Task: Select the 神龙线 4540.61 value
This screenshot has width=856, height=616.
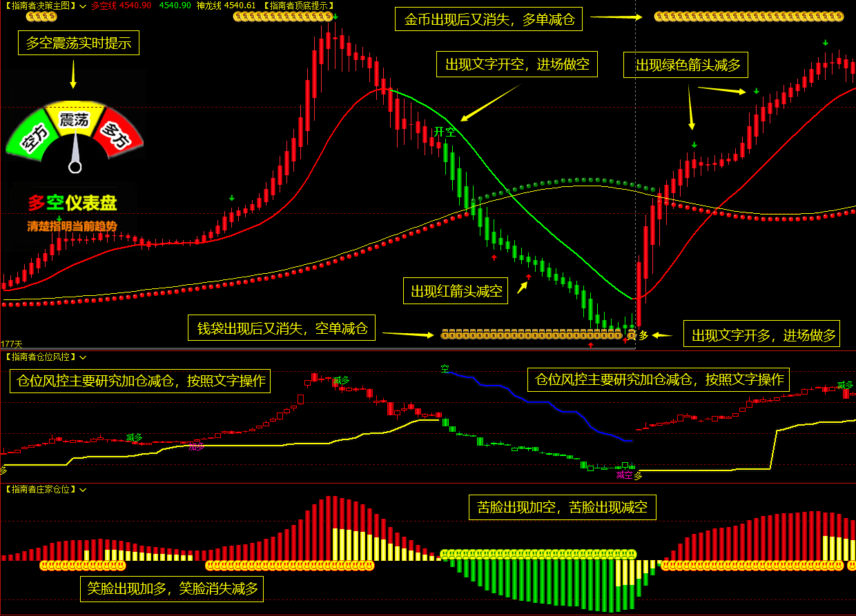Action: pyautogui.click(x=226, y=6)
